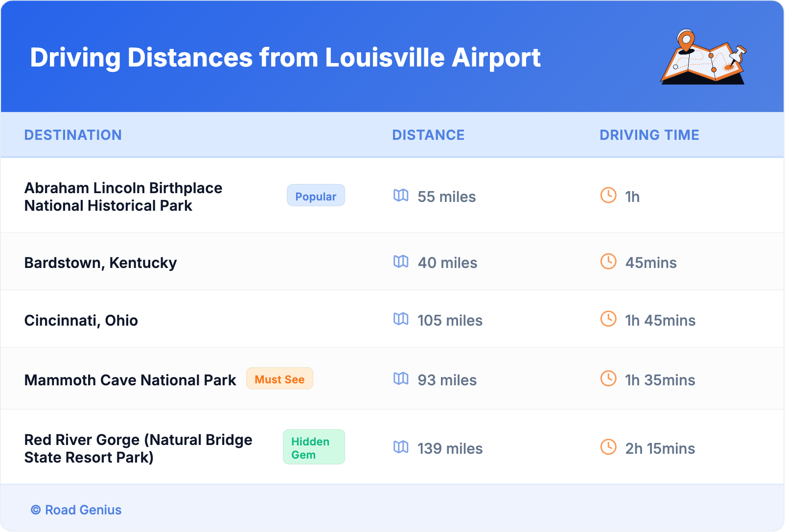Select the Bardstown, Kentucky row label
This screenshot has height=532, width=785.
(x=100, y=263)
